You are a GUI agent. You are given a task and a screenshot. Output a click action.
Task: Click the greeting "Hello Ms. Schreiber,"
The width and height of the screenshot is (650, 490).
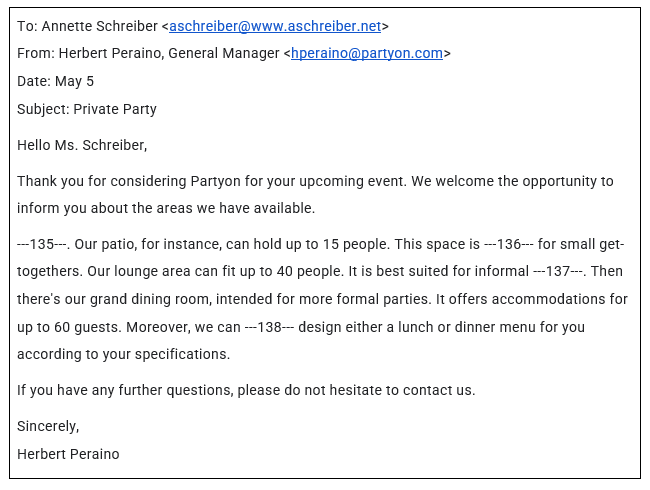82,146
